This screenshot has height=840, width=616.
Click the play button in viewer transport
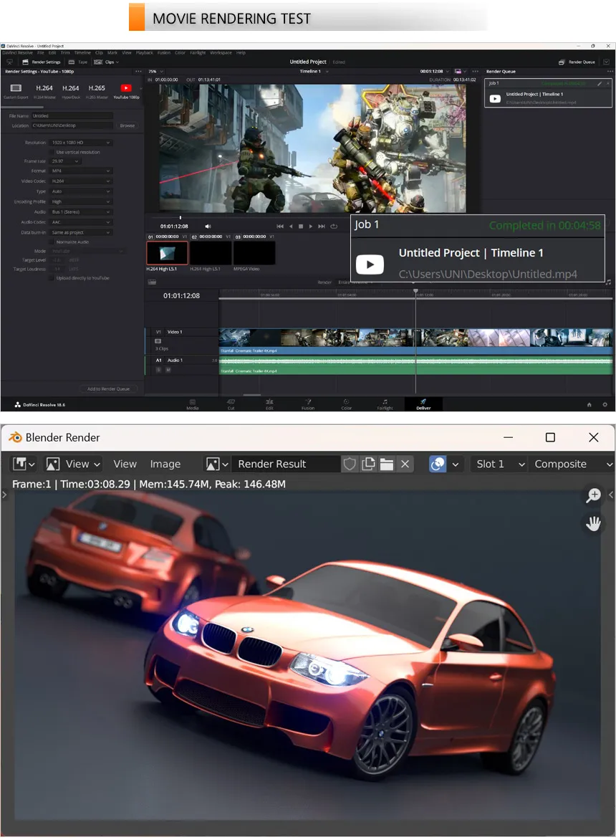pos(311,226)
